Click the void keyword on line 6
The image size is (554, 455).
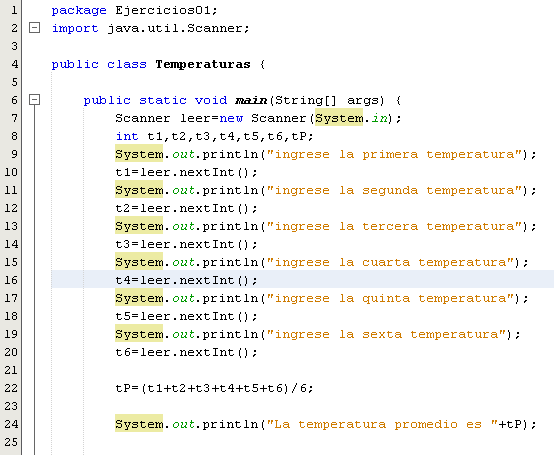click(x=211, y=100)
